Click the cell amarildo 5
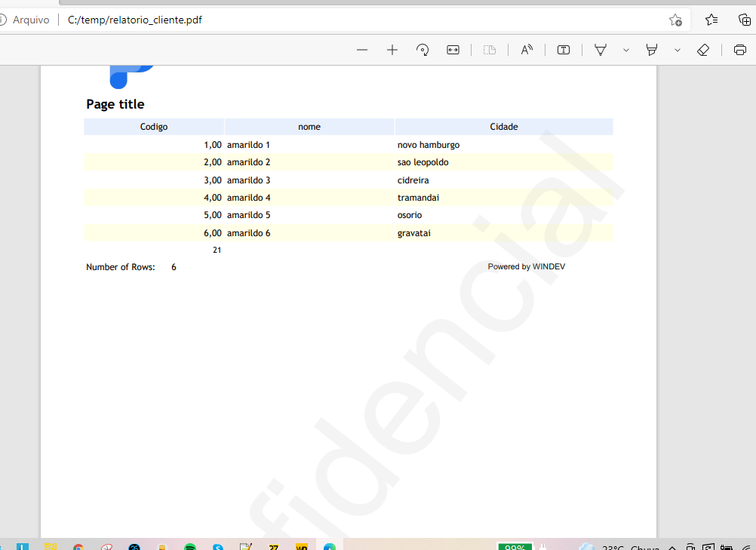 (248, 215)
